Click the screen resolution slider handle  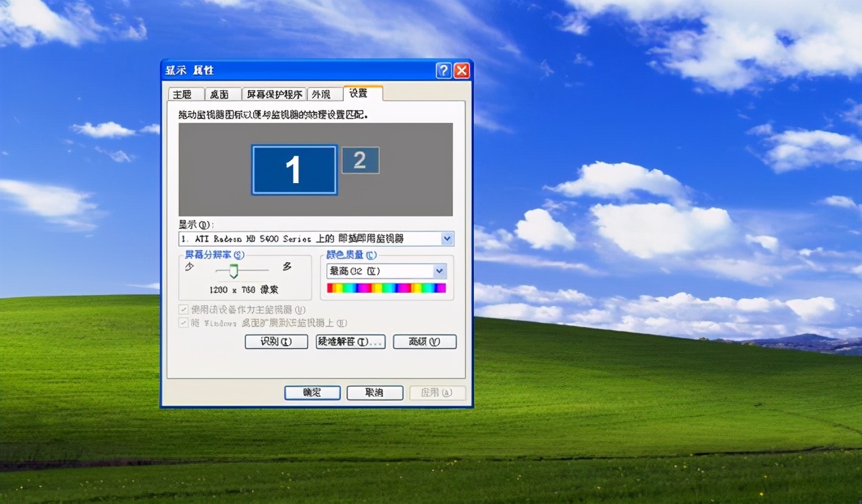[234, 271]
